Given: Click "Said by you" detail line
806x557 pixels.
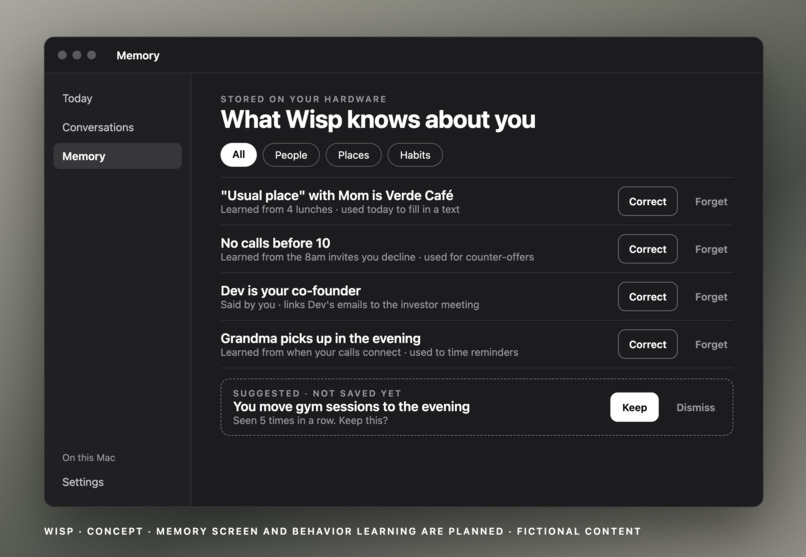Looking at the screenshot, I should pos(350,305).
